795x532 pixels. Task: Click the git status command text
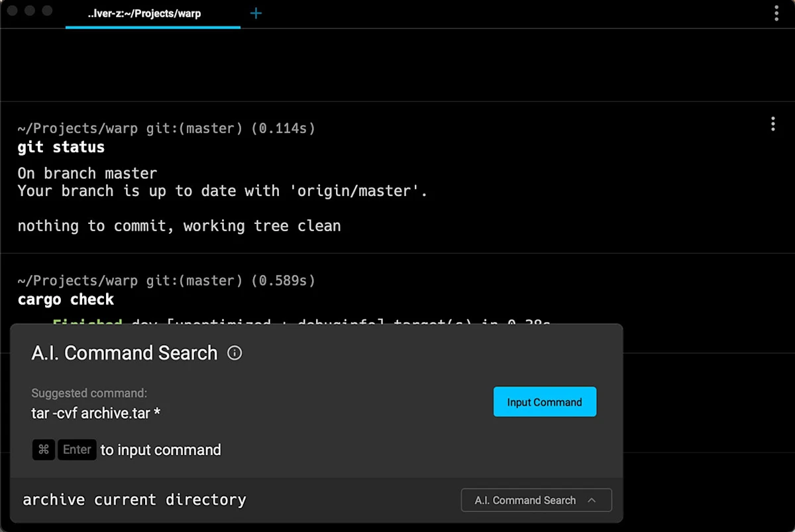tap(60, 147)
